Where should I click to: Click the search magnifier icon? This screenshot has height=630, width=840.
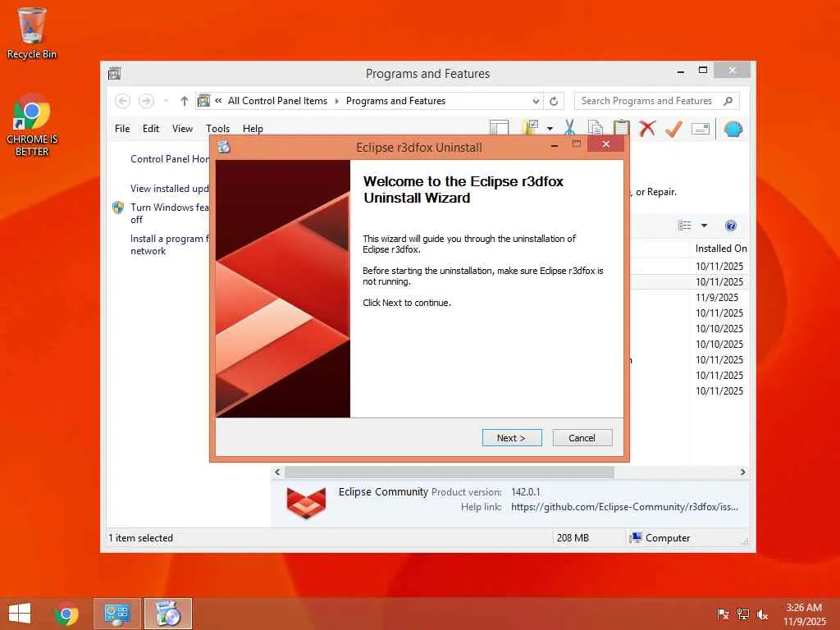coord(728,101)
